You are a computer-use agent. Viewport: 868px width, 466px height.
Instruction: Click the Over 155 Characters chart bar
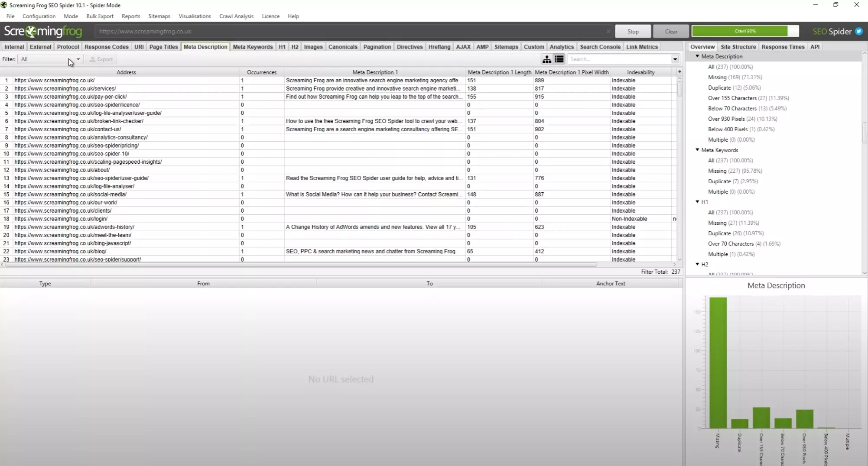[x=761, y=418]
